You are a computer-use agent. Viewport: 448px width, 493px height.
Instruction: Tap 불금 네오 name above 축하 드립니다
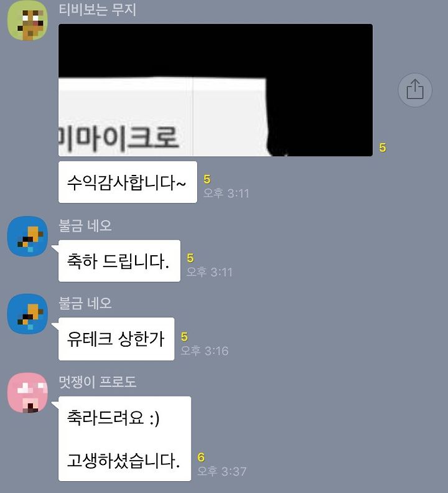(x=85, y=225)
